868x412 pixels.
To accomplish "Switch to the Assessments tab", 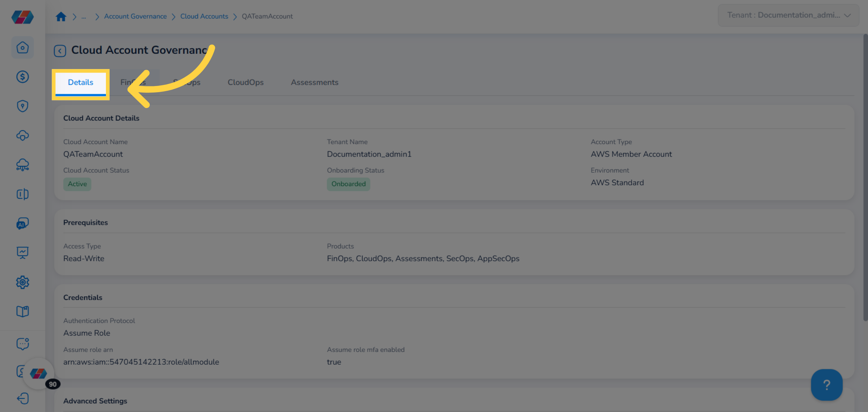I will (x=314, y=82).
